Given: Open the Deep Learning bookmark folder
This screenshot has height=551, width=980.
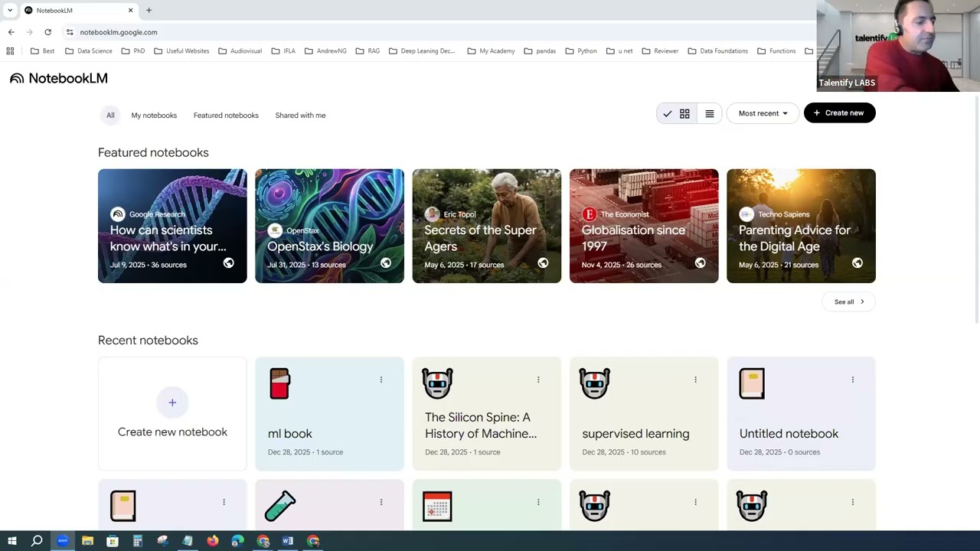Looking at the screenshot, I should pyautogui.click(x=422, y=51).
